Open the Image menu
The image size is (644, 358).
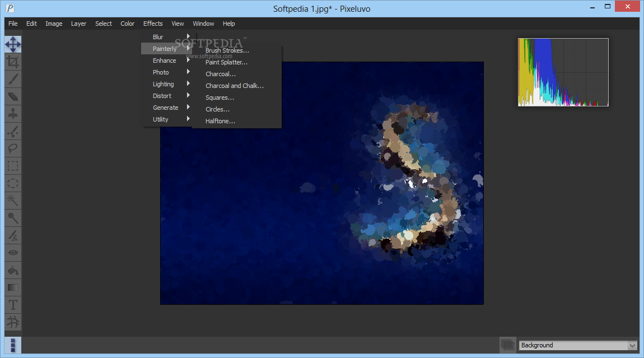tap(54, 24)
